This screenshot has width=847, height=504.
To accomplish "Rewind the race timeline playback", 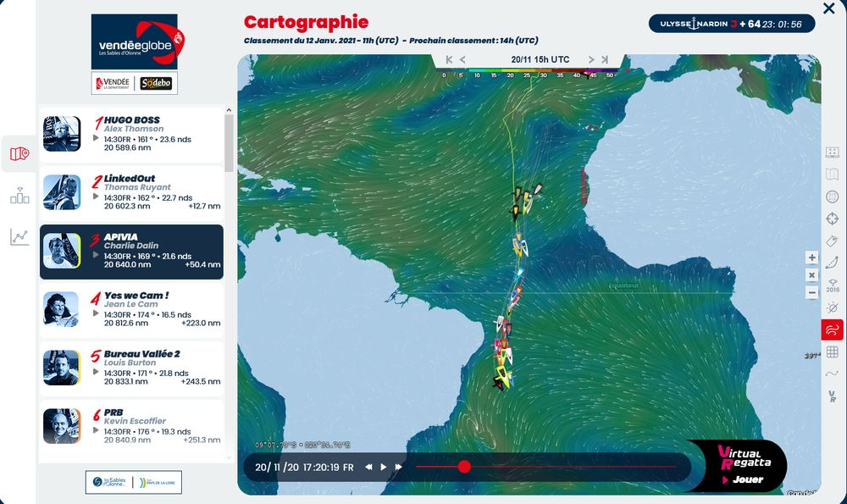I will click(x=368, y=467).
